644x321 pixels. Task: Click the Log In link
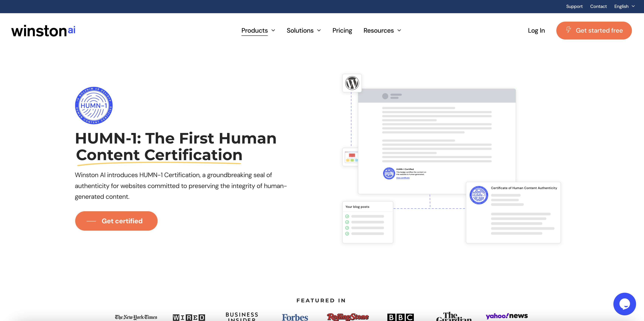coord(536,30)
